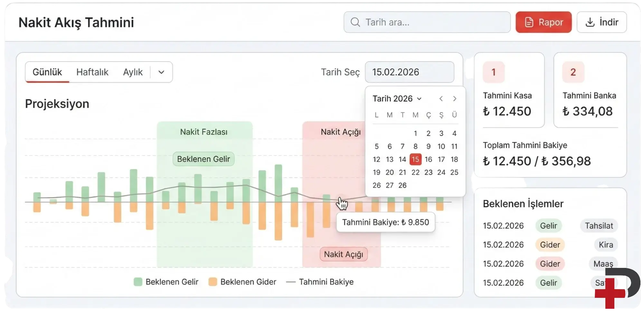
Task: Click the İndir download icon
Action: [x=590, y=22]
